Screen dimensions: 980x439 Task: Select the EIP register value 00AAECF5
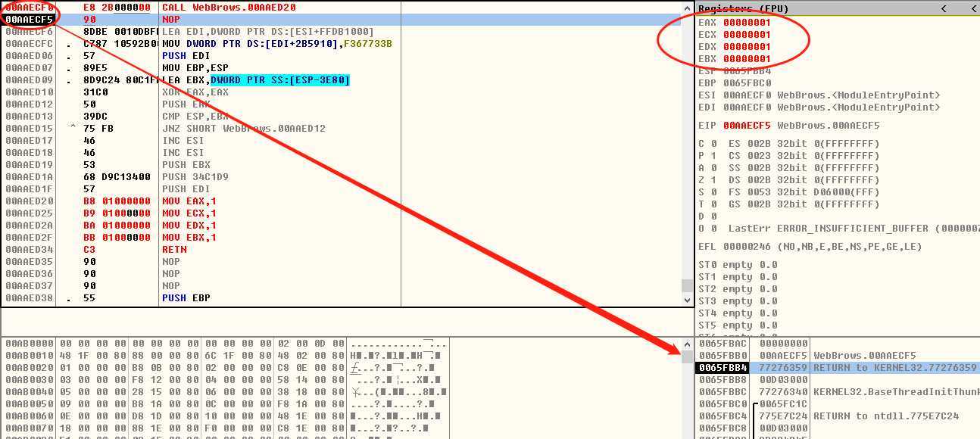pos(747,126)
